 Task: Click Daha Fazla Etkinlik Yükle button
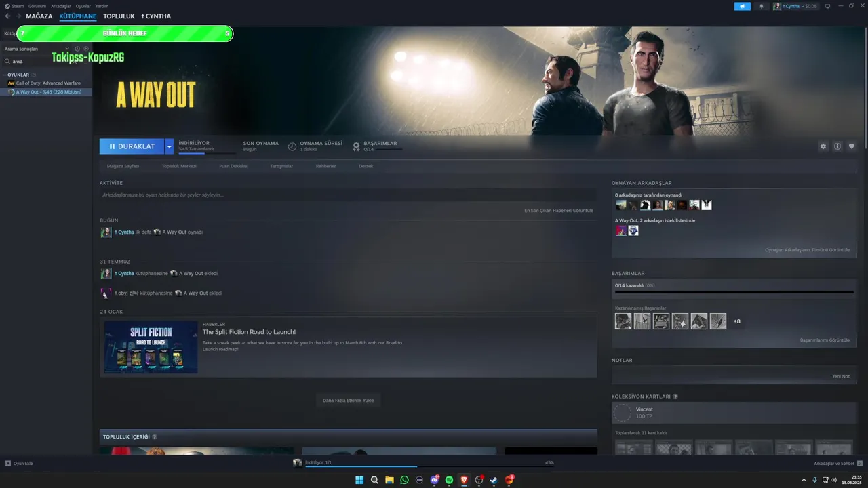[348, 401]
